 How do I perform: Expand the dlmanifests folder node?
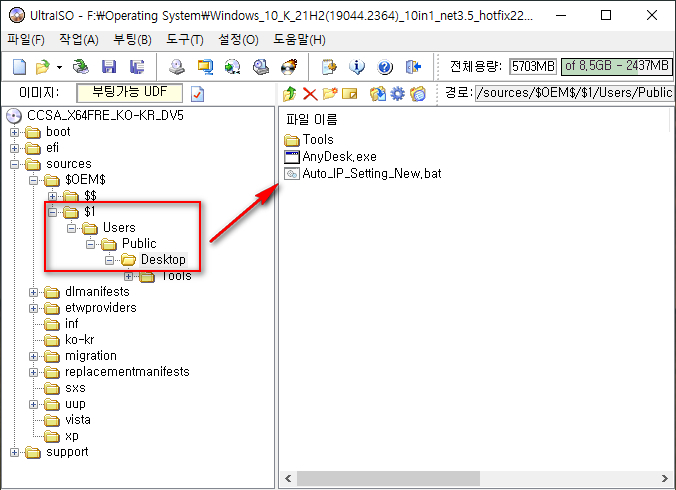[x=34, y=292]
